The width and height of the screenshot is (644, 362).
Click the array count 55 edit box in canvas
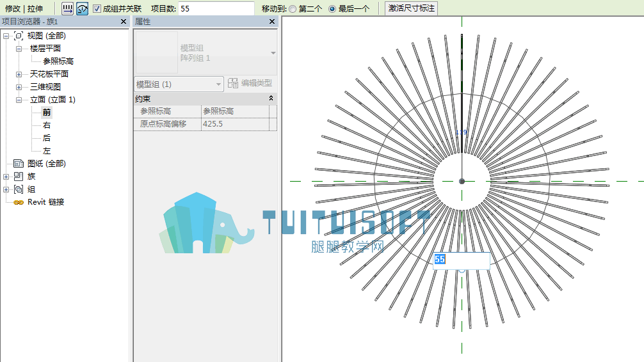pos(462,260)
